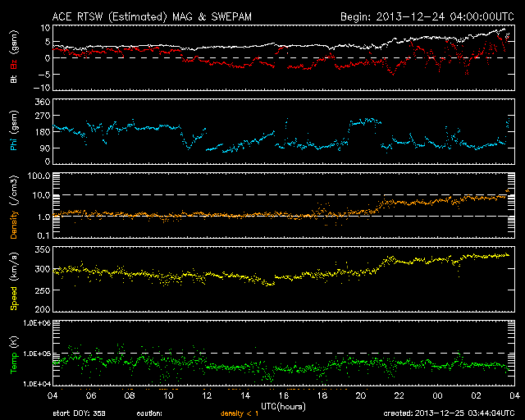Viewport: 525px width, 420px height.
Task: Click the '200' tick label on the Speed axis
Action: coord(43,308)
